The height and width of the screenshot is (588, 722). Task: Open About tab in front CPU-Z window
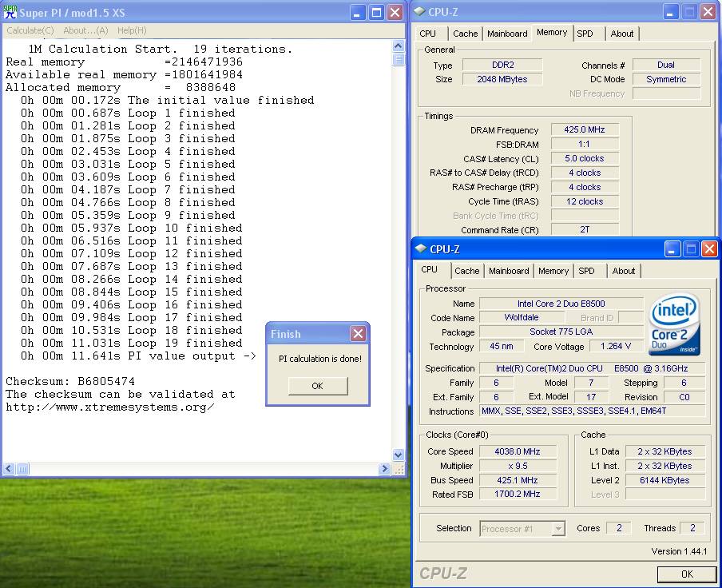(624, 271)
